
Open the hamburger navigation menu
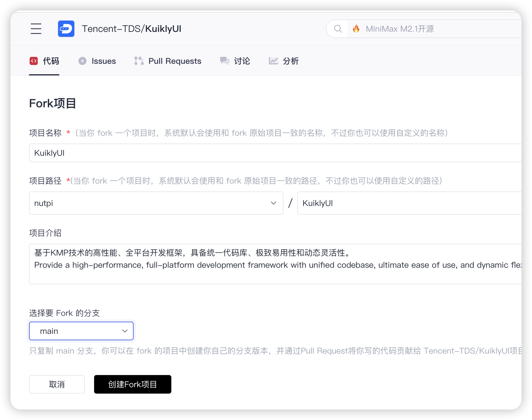[36, 29]
